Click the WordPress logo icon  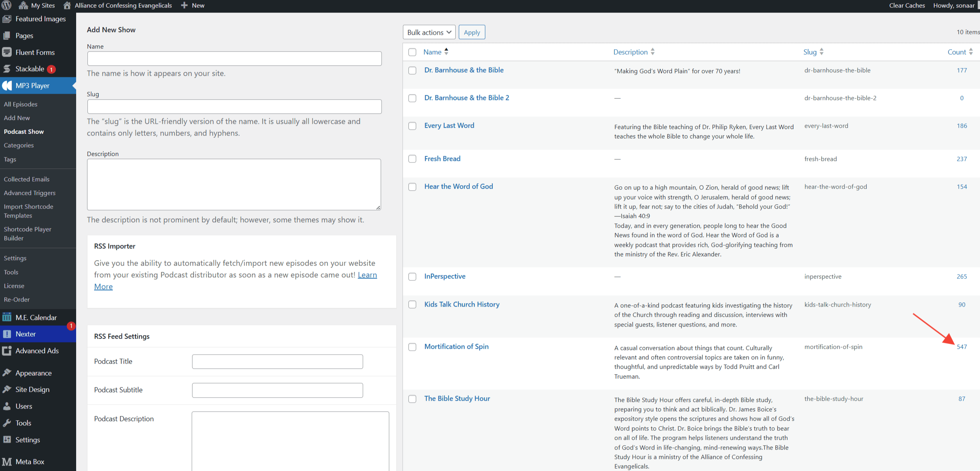tap(7, 5)
